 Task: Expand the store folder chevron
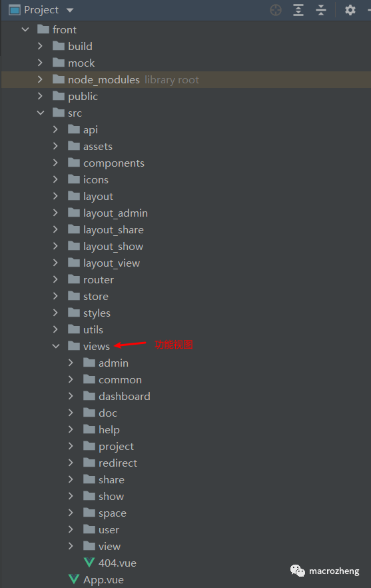point(55,296)
